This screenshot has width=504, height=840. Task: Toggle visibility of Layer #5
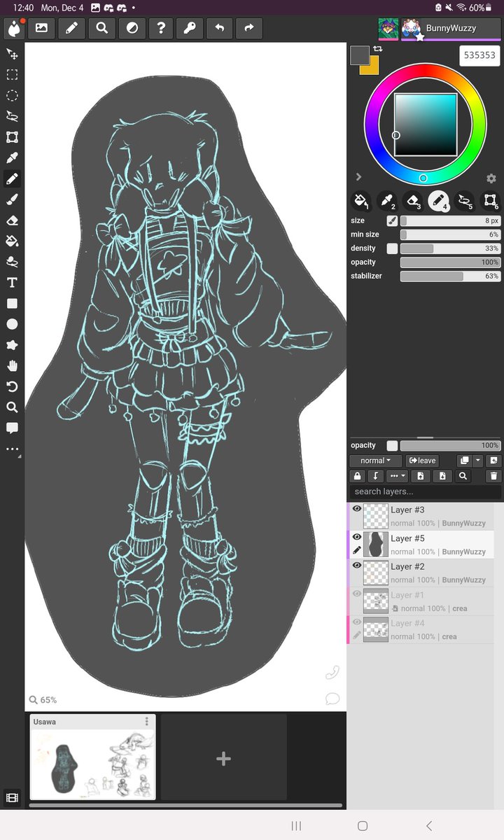tap(357, 537)
